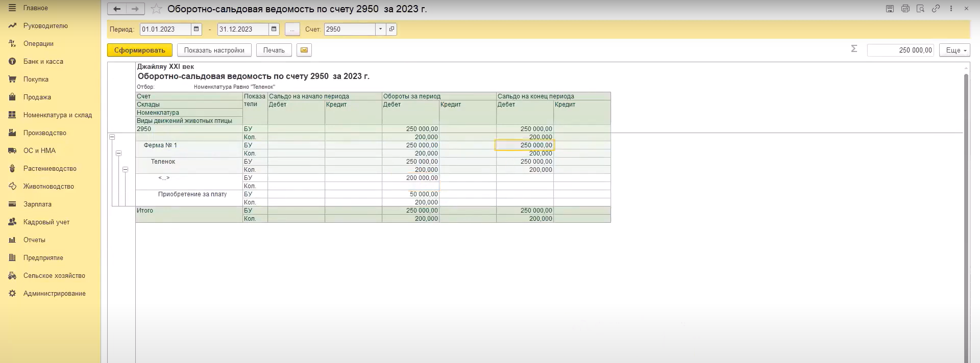This screenshot has width=980, height=363.
Task: Open calendar for end date 31.12.2023
Action: pyautogui.click(x=274, y=29)
